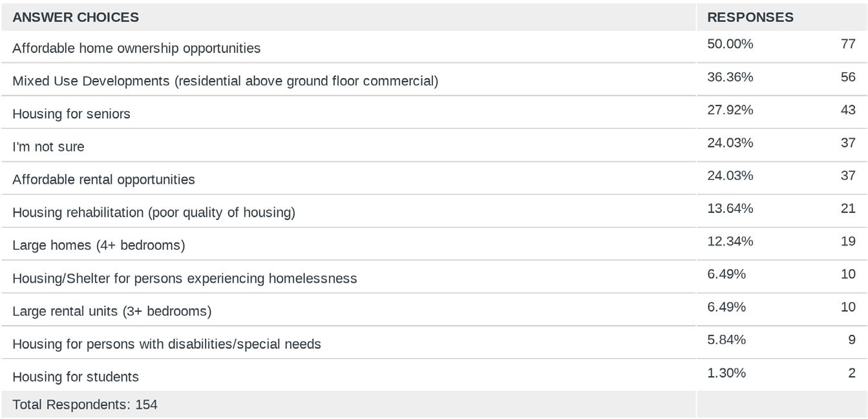868x419 pixels.
Task: Select Large homes (4+ bedrooms) row
Action: (x=99, y=246)
